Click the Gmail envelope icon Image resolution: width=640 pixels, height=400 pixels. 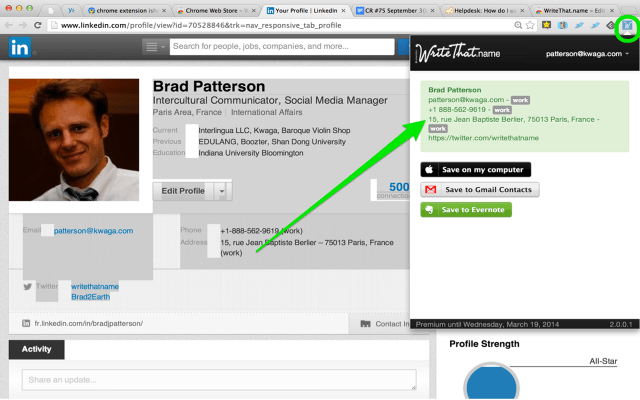coord(431,189)
